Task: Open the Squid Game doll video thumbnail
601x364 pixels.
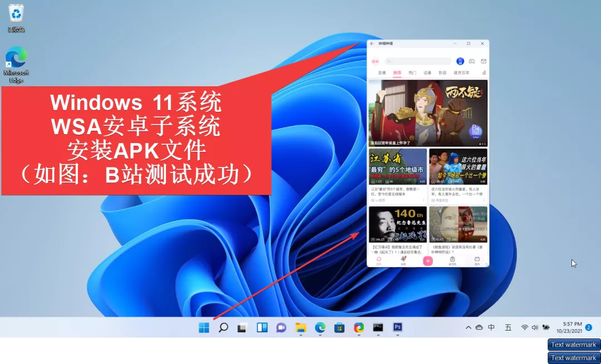Action: (x=458, y=224)
